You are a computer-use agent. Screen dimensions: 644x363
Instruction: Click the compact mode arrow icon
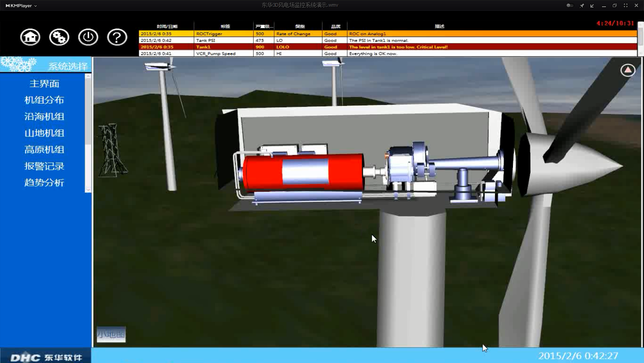[592, 5]
